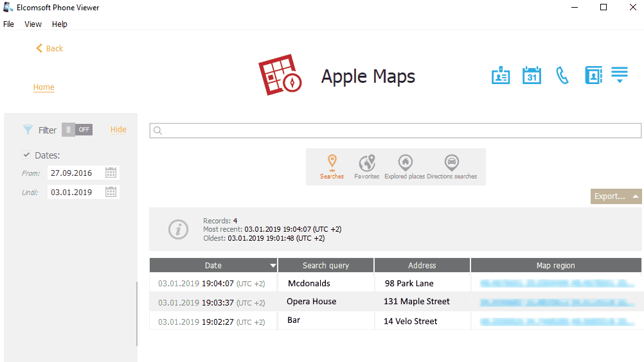Open the Until date calendar picker
Image resolution: width=644 pixels, height=362 pixels.
click(111, 192)
